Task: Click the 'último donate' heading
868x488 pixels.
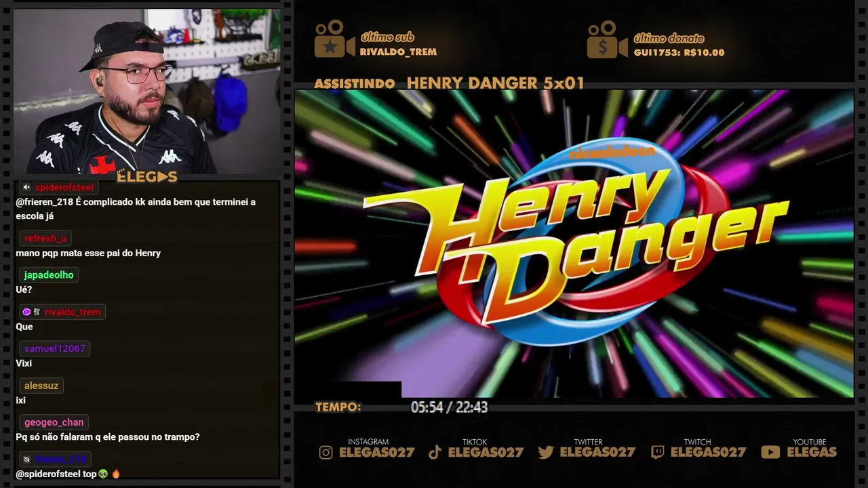Action: pos(669,38)
